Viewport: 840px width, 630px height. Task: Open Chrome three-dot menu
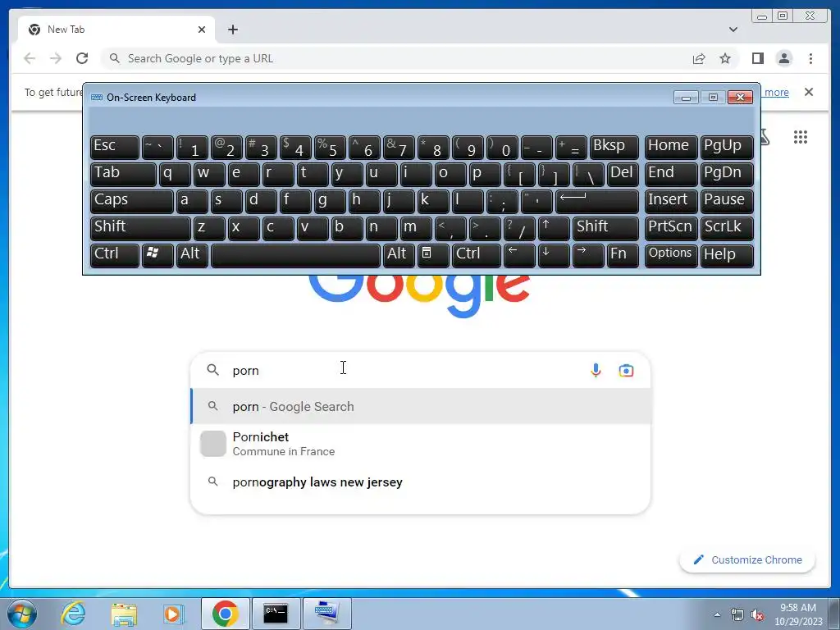(x=810, y=58)
